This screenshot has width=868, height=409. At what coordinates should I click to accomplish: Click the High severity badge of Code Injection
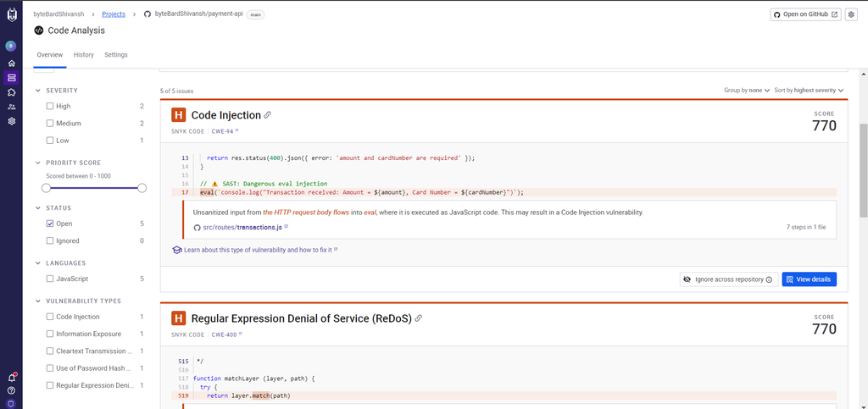tap(178, 115)
